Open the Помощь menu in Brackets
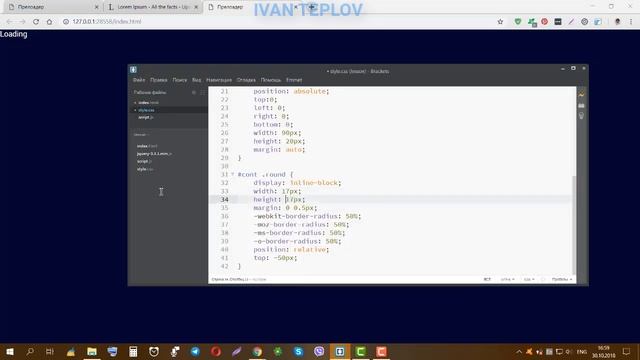The image size is (640, 360). [271, 80]
